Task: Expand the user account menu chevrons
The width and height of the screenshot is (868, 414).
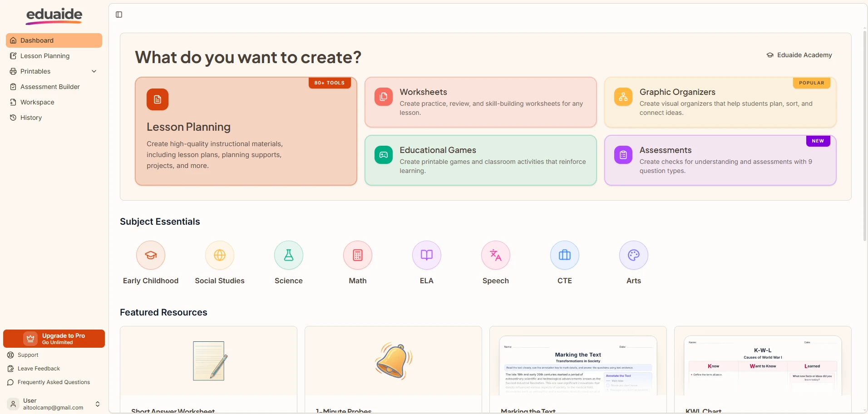Action: 97,404
